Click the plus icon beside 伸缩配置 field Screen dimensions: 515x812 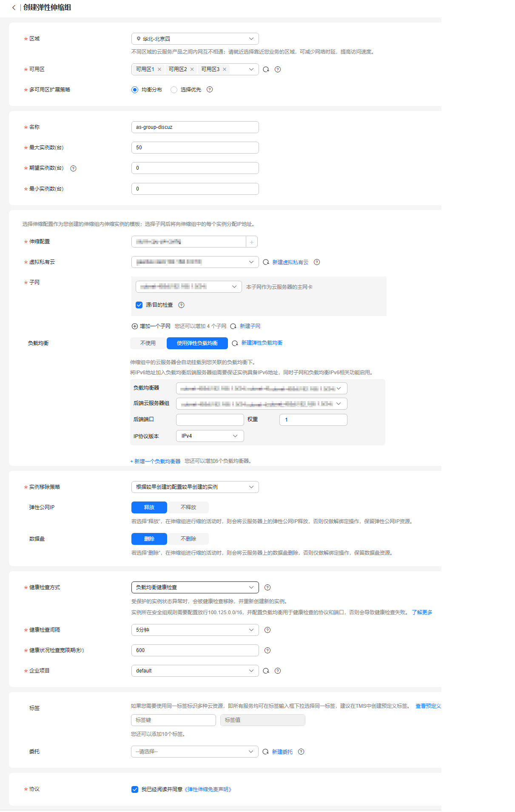(x=252, y=242)
